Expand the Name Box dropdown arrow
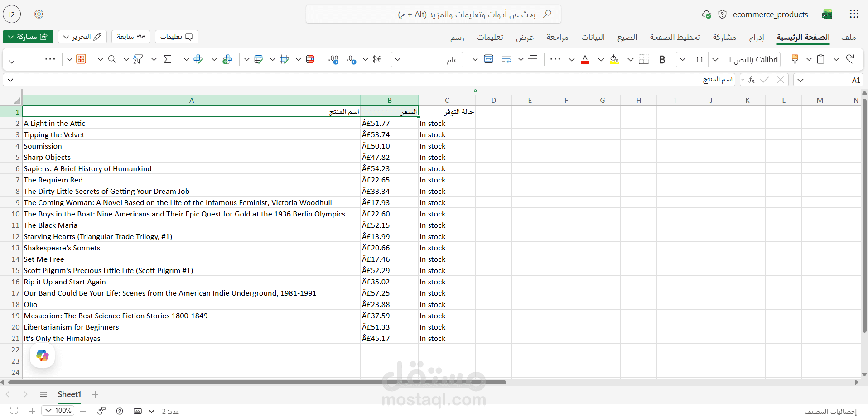This screenshot has width=868, height=417. pos(800,80)
